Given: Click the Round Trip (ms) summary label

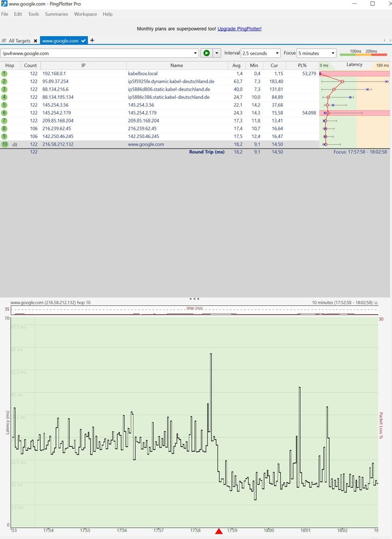Looking at the screenshot, I should (207, 152).
